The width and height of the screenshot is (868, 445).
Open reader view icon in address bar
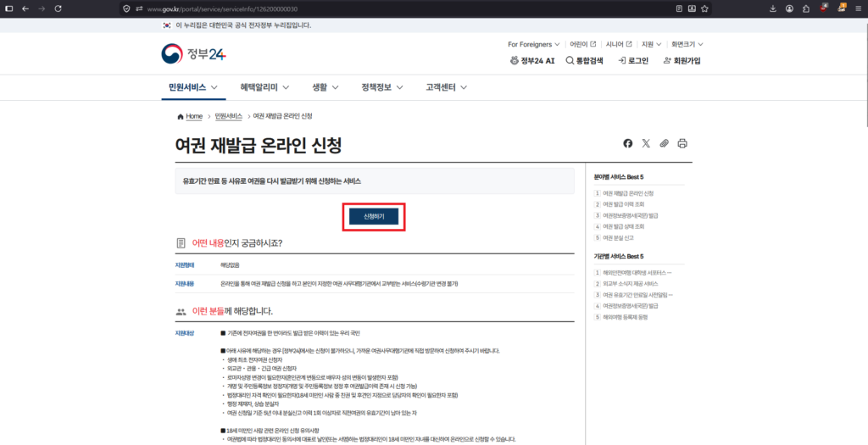679,8
